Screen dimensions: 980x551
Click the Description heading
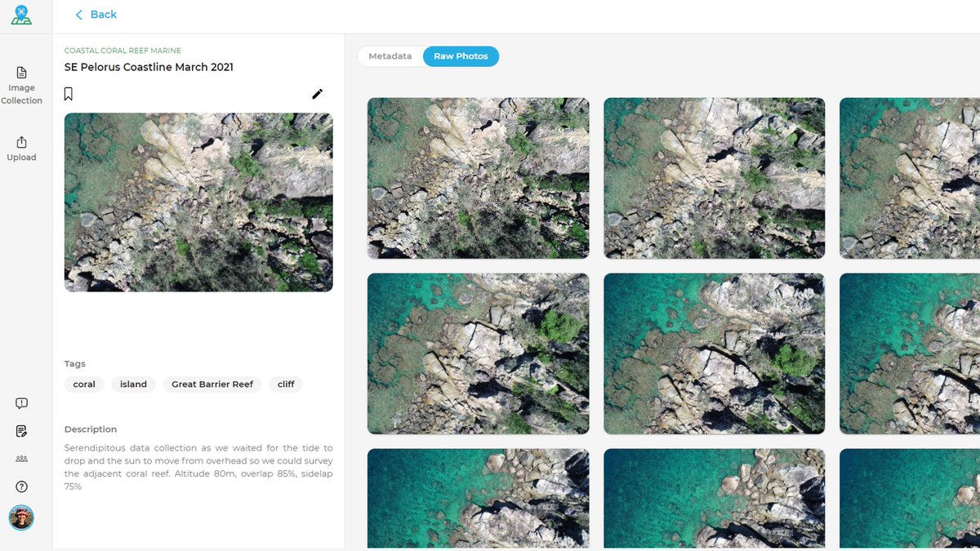tap(91, 429)
